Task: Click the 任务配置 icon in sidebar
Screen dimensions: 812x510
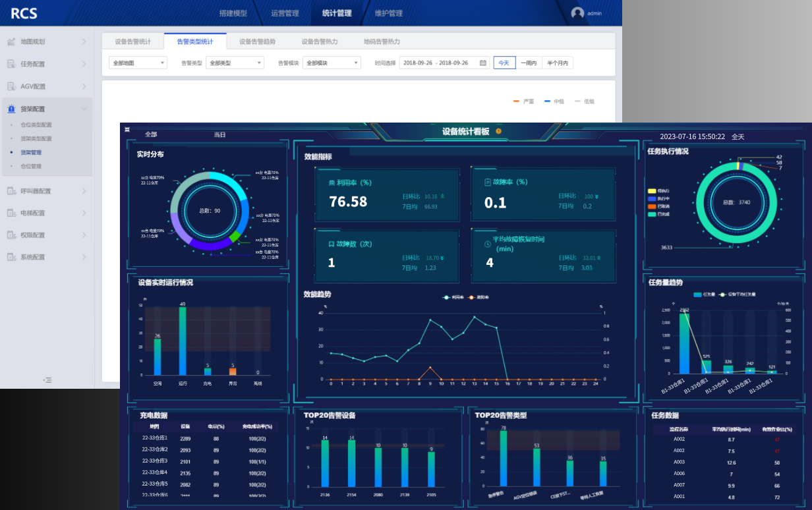Action: point(11,64)
